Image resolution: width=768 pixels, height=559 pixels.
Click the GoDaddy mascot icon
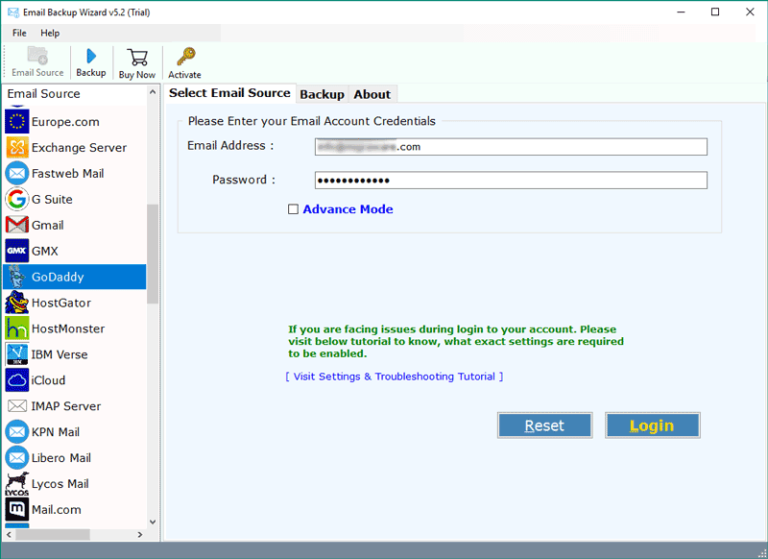[17, 277]
